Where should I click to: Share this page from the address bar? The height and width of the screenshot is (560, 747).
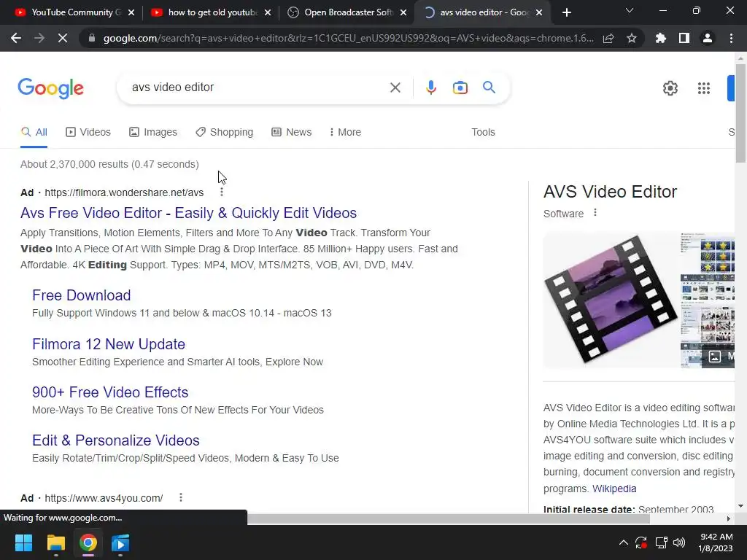(608, 38)
